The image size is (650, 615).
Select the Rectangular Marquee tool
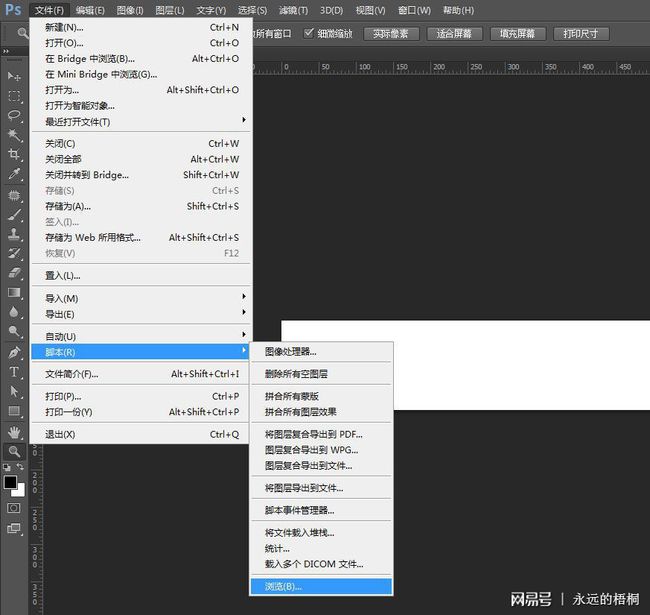coord(14,96)
